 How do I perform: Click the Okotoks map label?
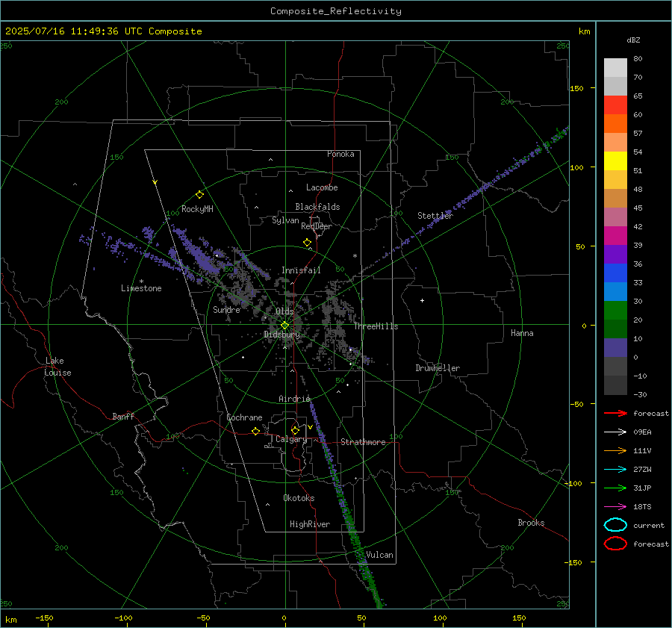(x=299, y=498)
